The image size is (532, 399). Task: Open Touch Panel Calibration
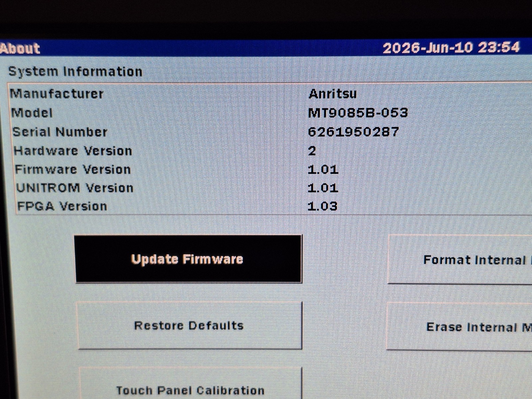tap(191, 383)
